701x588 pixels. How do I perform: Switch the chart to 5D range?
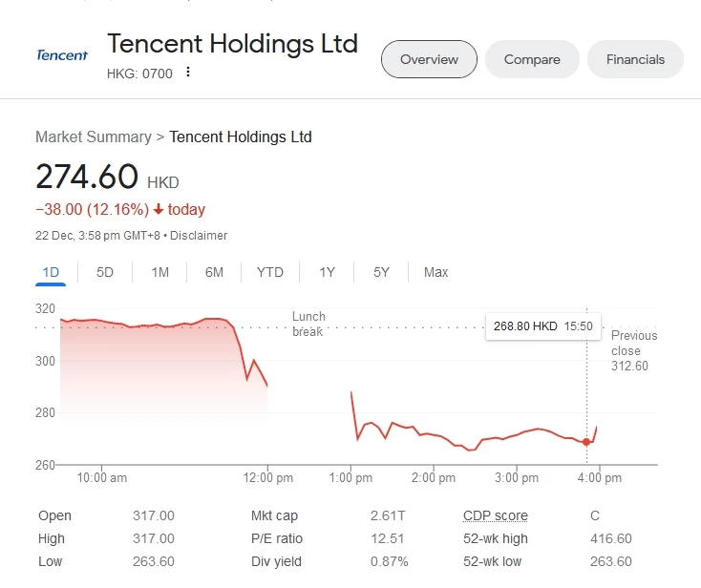point(105,272)
